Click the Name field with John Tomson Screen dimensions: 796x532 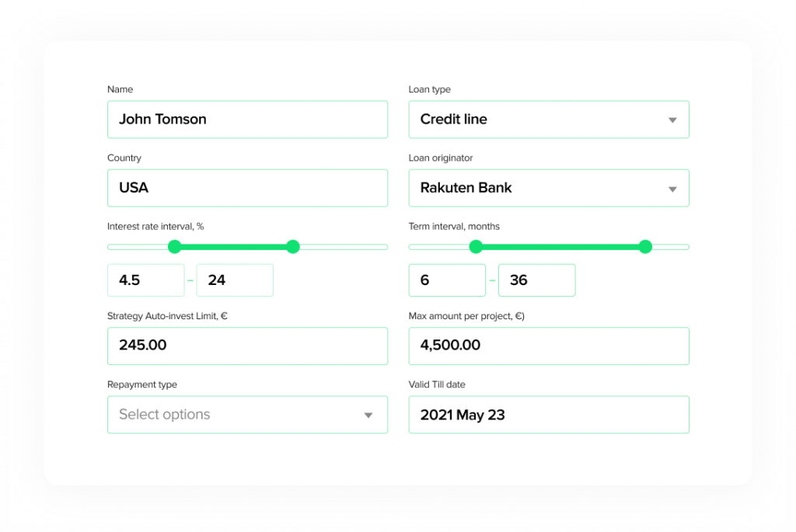tap(247, 120)
